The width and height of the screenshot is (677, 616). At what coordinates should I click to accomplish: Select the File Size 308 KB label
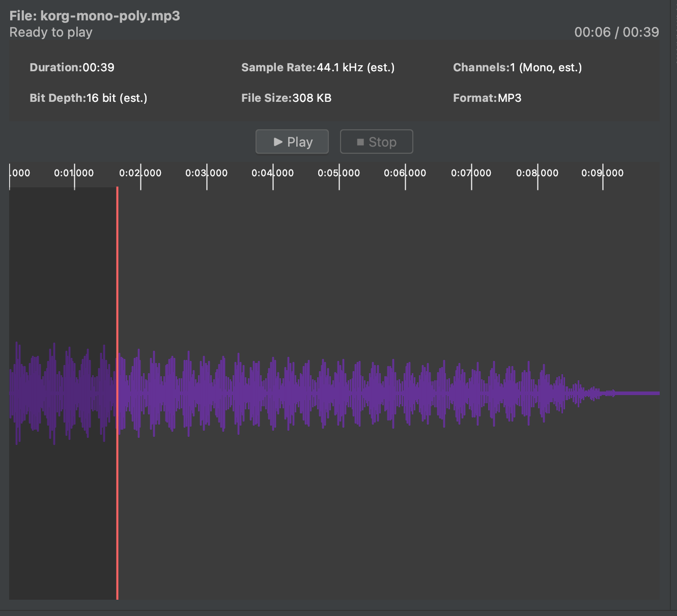[x=287, y=98]
